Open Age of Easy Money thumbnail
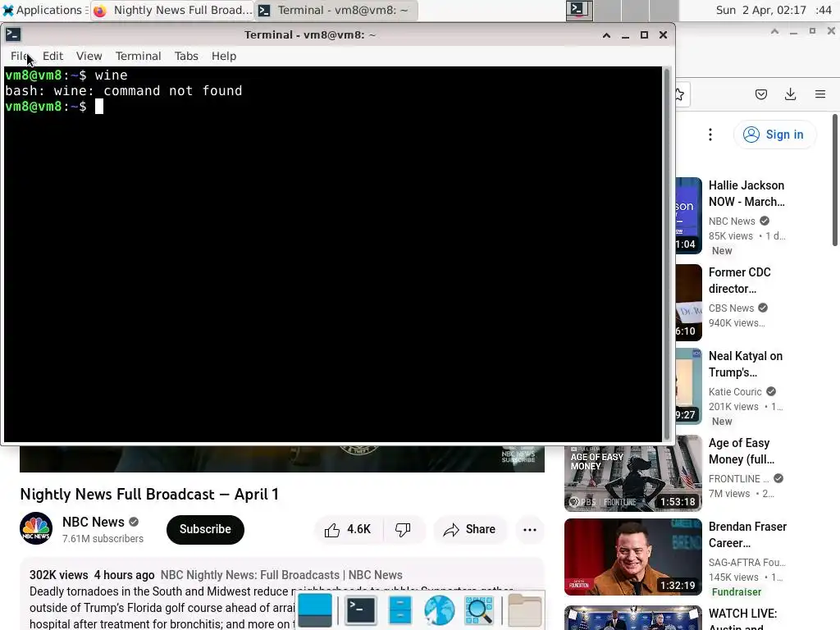The width and height of the screenshot is (840, 630). [x=632, y=473]
